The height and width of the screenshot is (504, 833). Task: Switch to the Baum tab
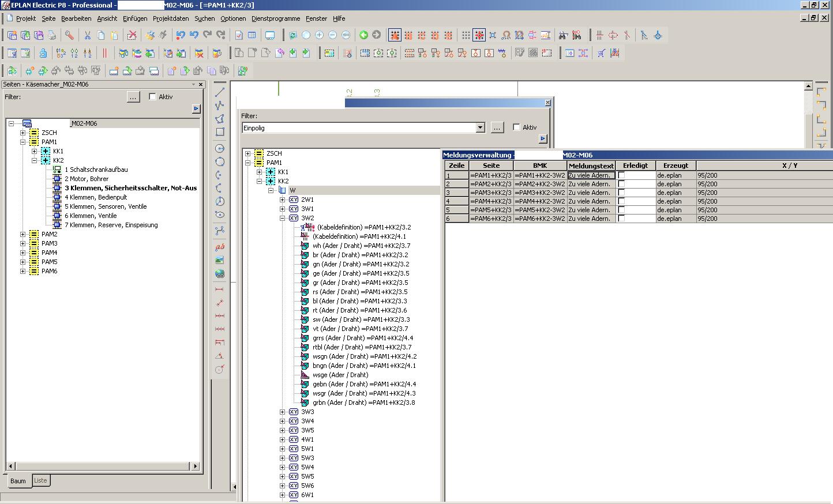(x=18, y=481)
